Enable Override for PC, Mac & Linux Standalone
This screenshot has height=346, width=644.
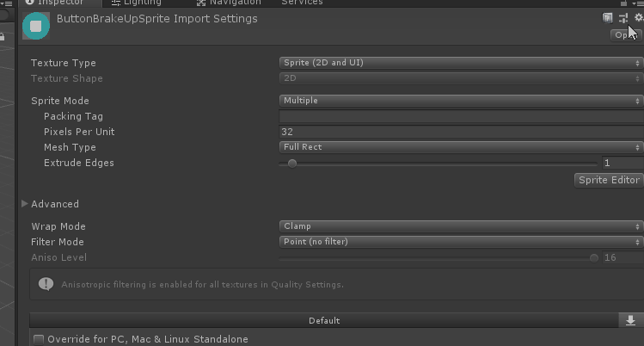[39, 339]
